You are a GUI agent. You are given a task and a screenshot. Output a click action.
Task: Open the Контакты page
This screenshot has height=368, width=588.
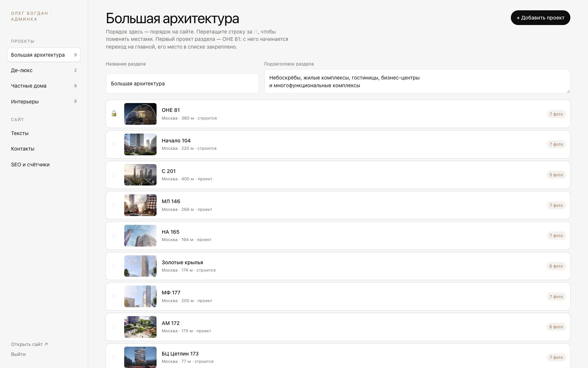(x=44, y=149)
